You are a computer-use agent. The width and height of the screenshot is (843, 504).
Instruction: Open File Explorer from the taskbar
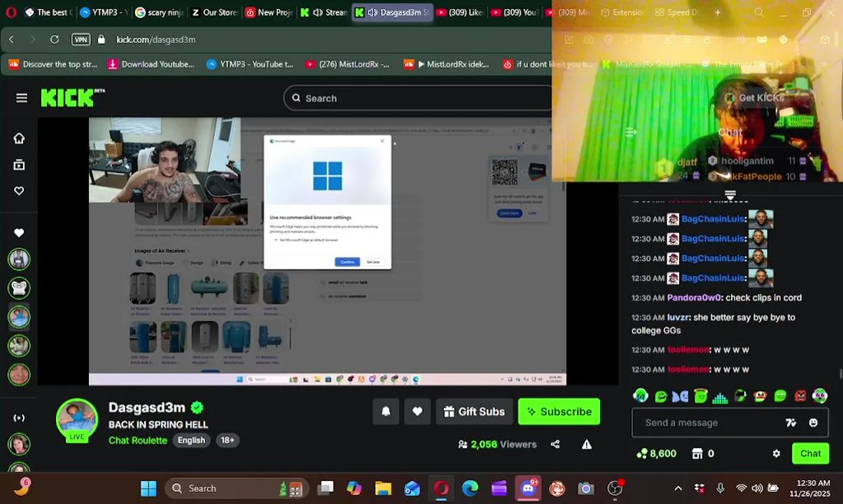[x=383, y=488]
